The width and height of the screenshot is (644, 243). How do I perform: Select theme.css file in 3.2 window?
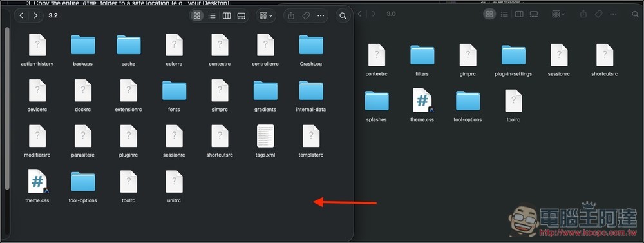(37, 186)
